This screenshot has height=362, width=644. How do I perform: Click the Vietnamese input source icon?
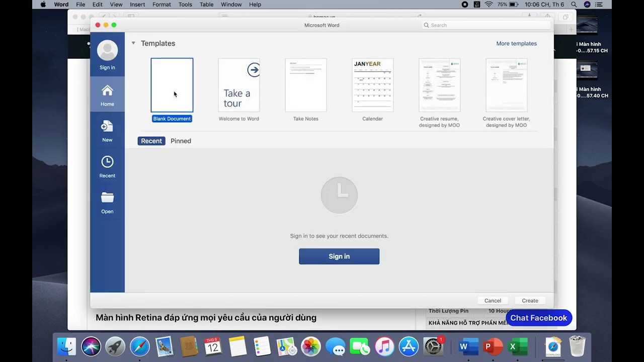(x=477, y=5)
